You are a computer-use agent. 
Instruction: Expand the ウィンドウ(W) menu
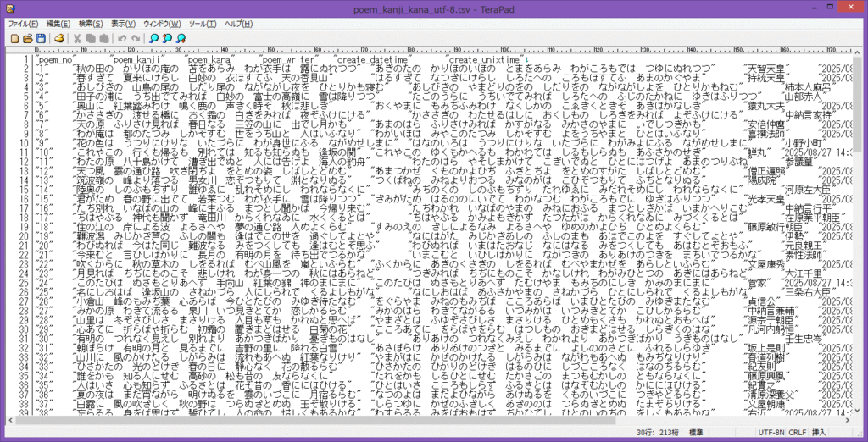(x=162, y=24)
